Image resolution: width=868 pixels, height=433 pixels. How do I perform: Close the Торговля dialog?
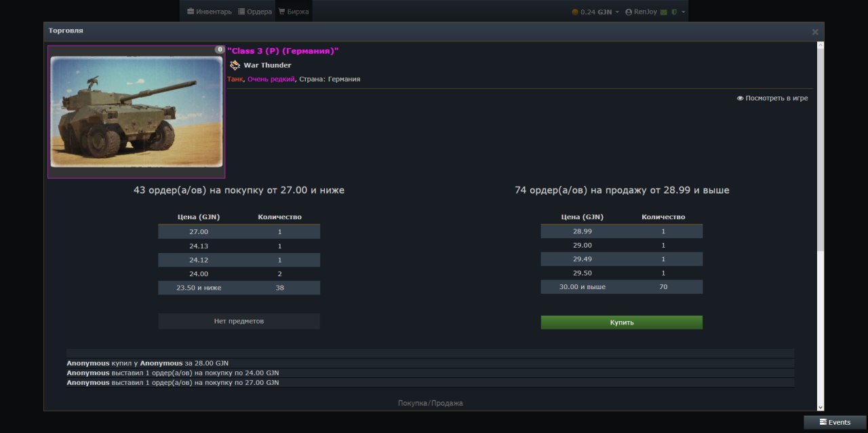point(815,31)
